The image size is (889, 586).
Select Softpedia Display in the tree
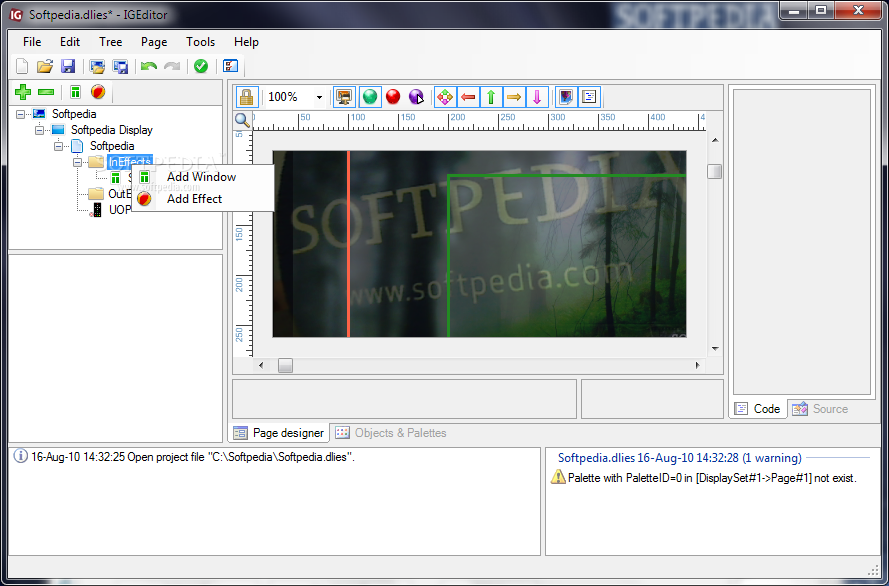(112, 130)
